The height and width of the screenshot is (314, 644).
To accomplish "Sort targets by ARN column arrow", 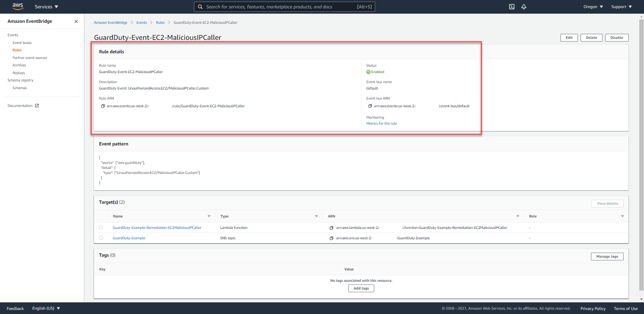I will pyautogui.click(x=518, y=216).
